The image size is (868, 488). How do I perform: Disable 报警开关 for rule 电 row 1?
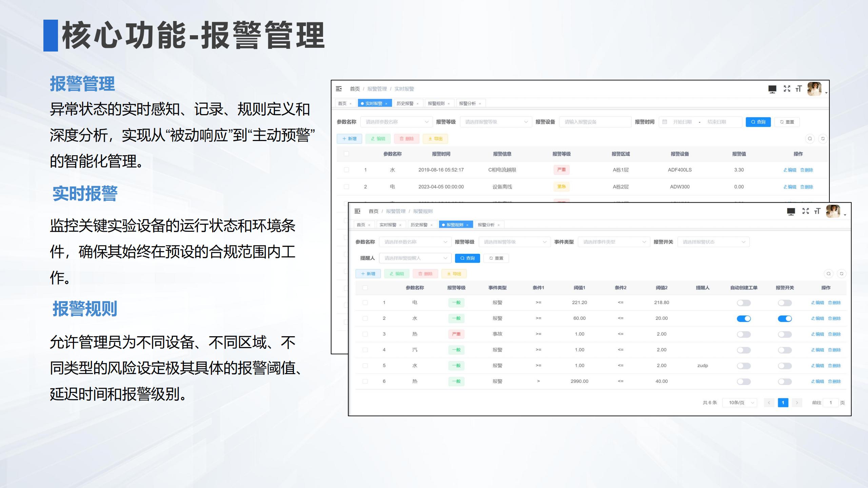click(x=785, y=303)
